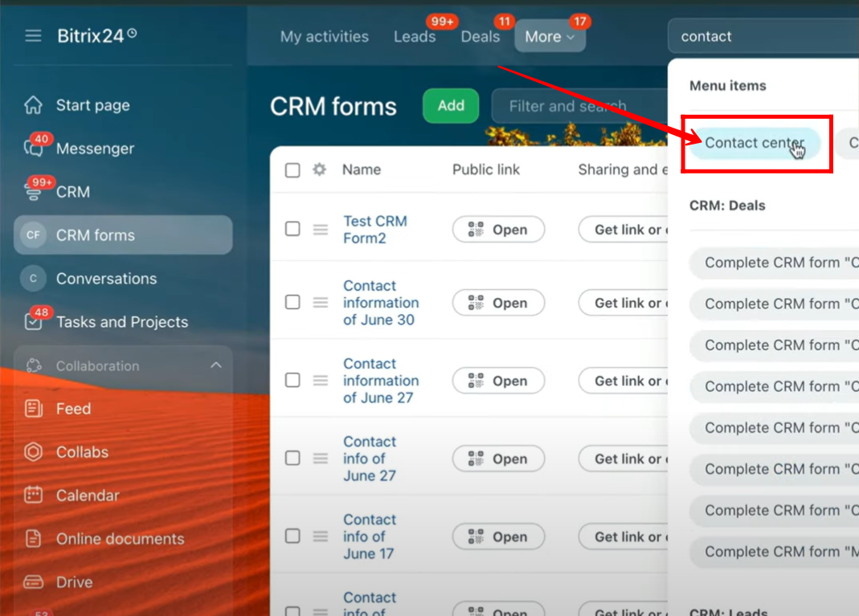Open public link for Contact information of June 27
The image size is (859, 616).
click(x=498, y=381)
